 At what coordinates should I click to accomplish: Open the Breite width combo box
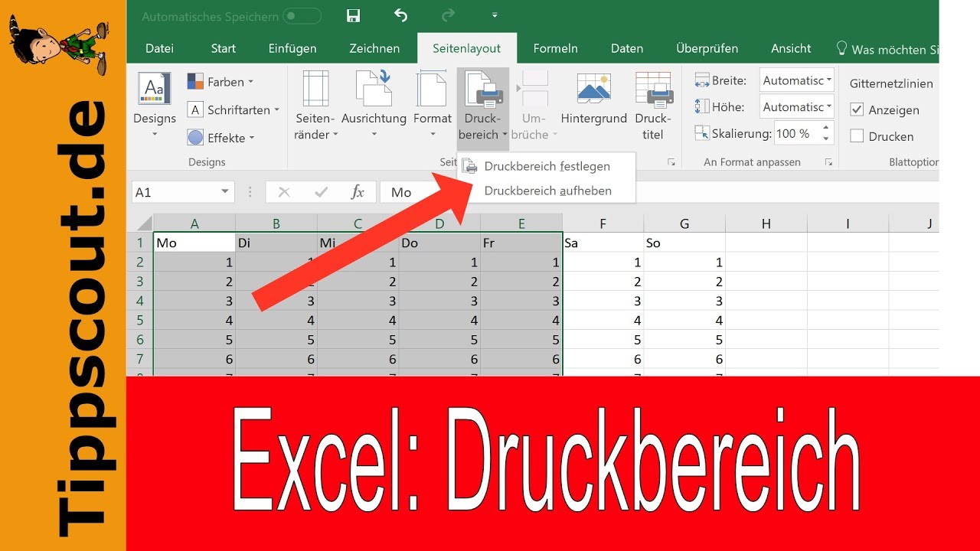[x=797, y=80]
